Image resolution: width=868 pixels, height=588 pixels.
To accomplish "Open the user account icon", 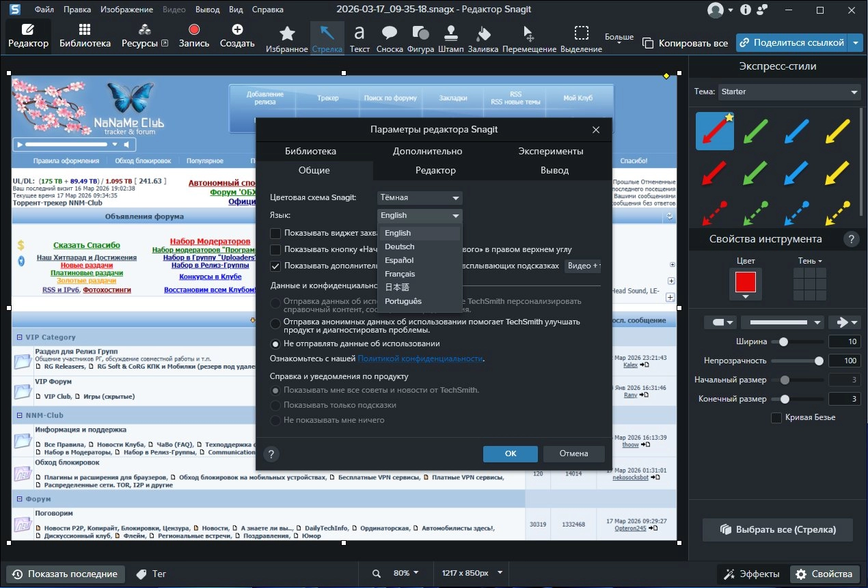I will (x=716, y=10).
